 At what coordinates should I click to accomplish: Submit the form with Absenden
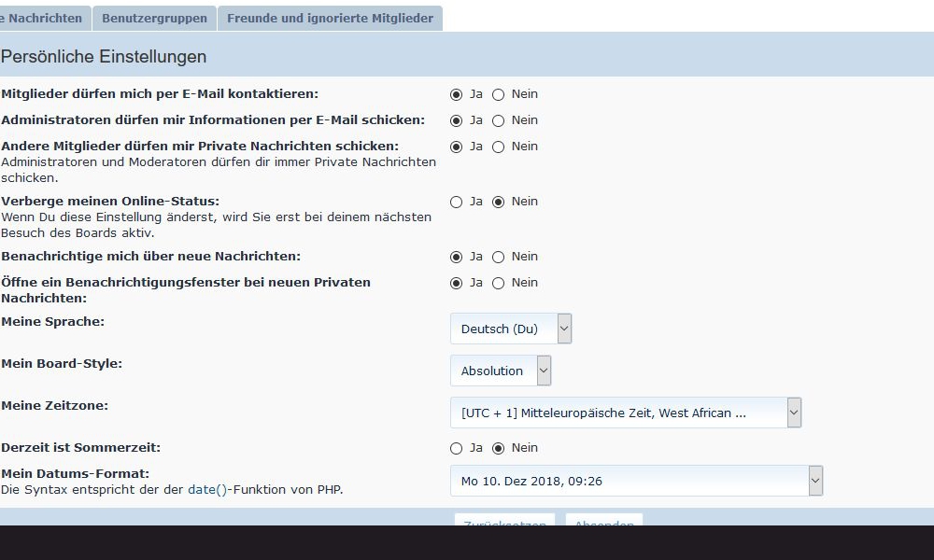[x=603, y=522]
